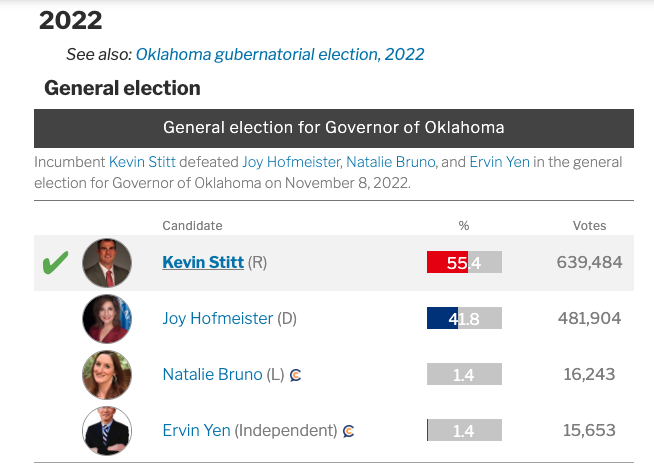This screenshot has width=654, height=464.
Task: Open Joy Hofmeister's profile photo
Action: click(107, 319)
